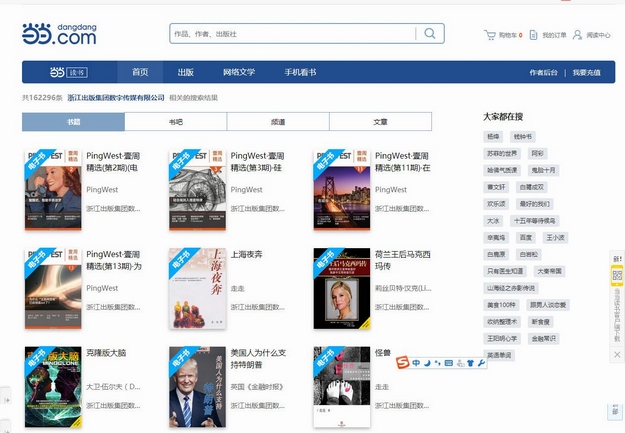The height and width of the screenshot is (433, 625).
Task: Open the shopping cart (购物车) icon
Action: click(x=490, y=35)
